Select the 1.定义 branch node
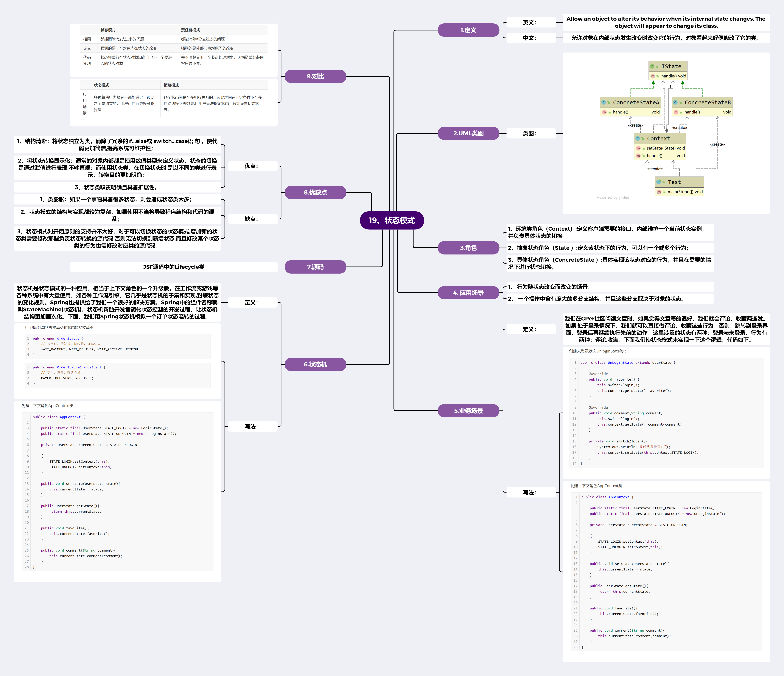This screenshot has height=676, width=784. point(468,30)
